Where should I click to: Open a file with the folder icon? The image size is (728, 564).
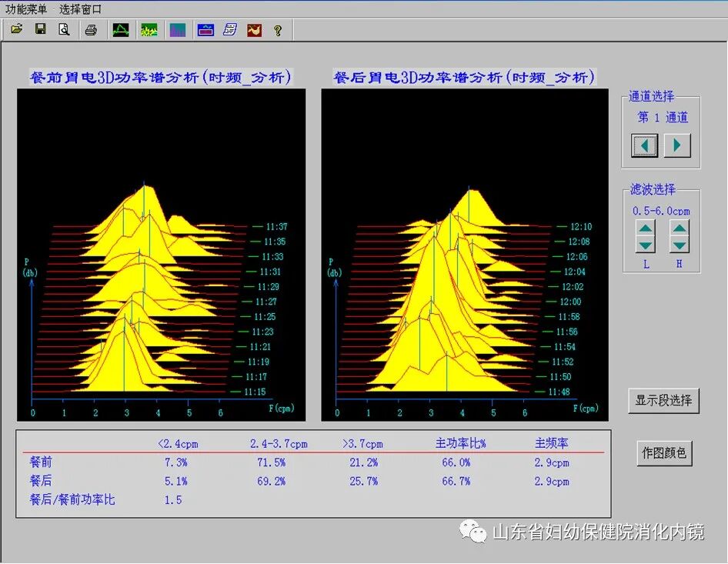[17, 30]
